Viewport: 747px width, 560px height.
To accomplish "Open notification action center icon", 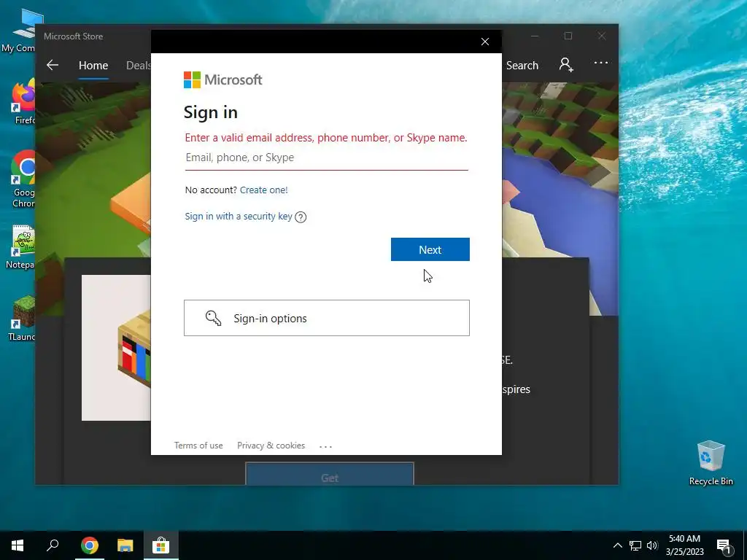I will click(723, 545).
